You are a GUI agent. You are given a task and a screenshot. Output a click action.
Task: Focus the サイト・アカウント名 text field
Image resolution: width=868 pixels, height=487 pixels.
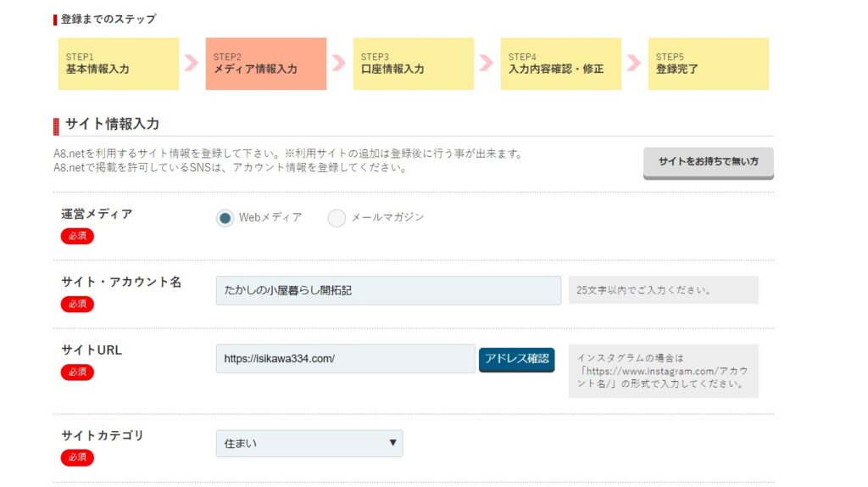[388, 290]
